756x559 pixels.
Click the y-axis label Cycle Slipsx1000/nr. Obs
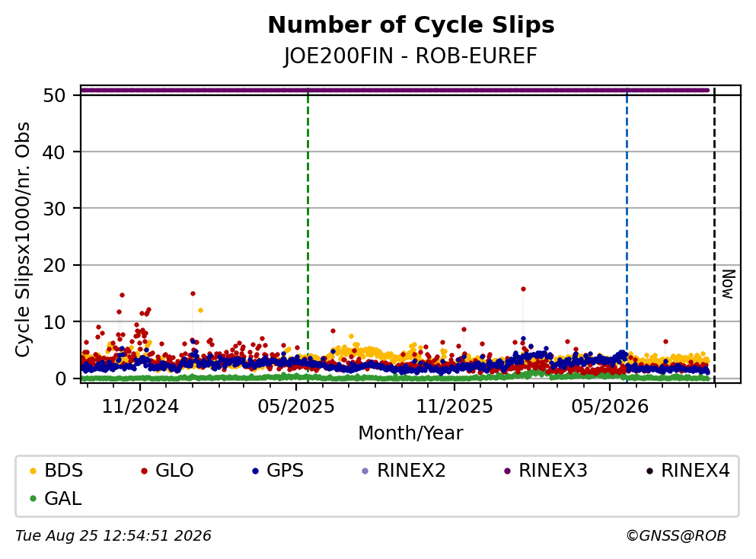pyautogui.click(x=22, y=239)
